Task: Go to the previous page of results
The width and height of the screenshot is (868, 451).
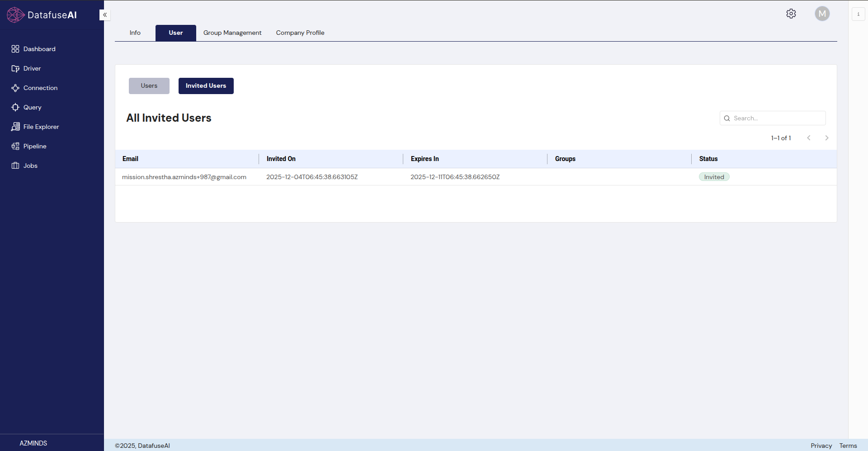Action: [x=809, y=138]
